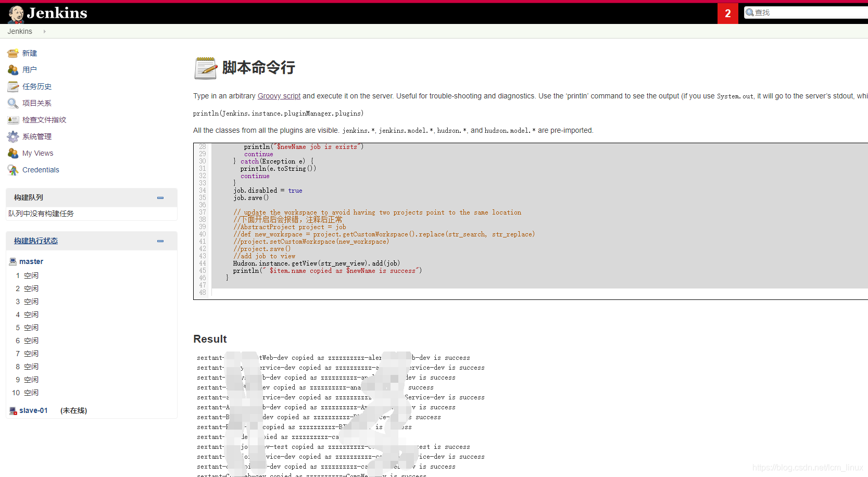This screenshot has height=477, width=868.
Task: Click the 检查文件指纹 fingerprint icon
Action: 13,120
